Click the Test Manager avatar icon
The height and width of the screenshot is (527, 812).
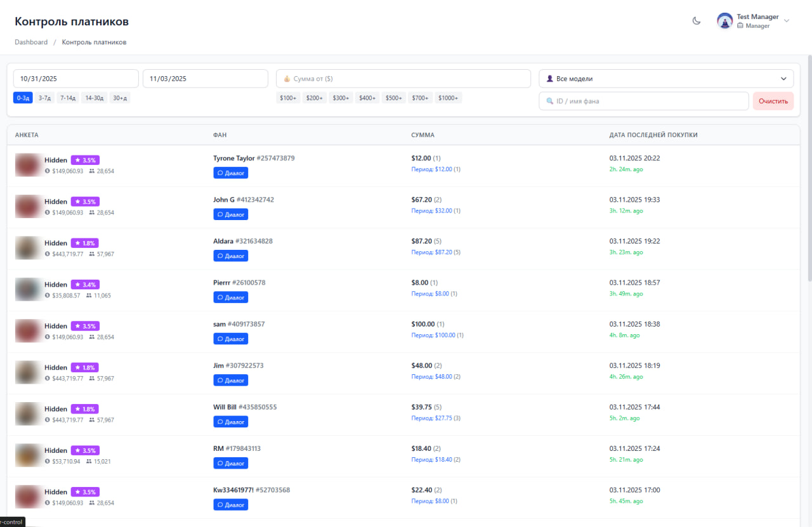pos(724,20)
